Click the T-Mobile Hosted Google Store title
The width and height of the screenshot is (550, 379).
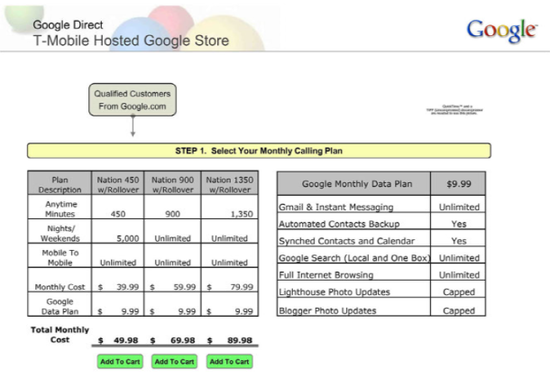click(131, 41)
